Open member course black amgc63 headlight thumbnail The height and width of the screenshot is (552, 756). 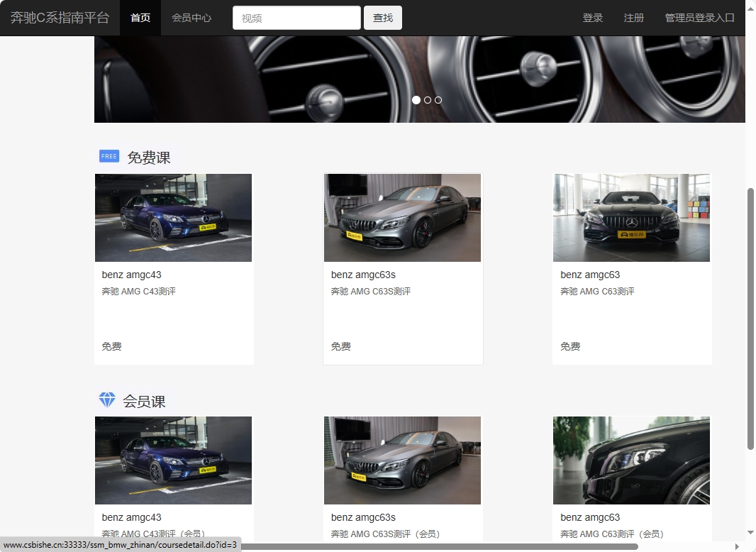point(631,460)
